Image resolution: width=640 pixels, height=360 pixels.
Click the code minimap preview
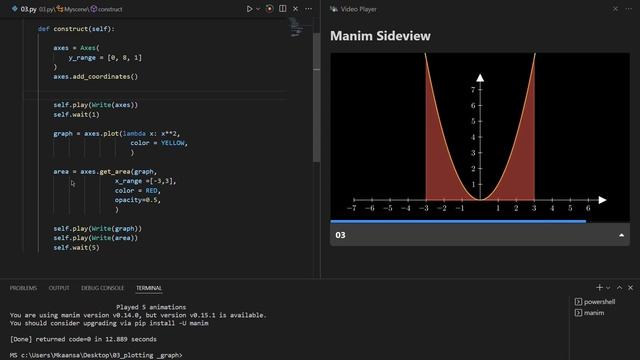pos(297,28)
